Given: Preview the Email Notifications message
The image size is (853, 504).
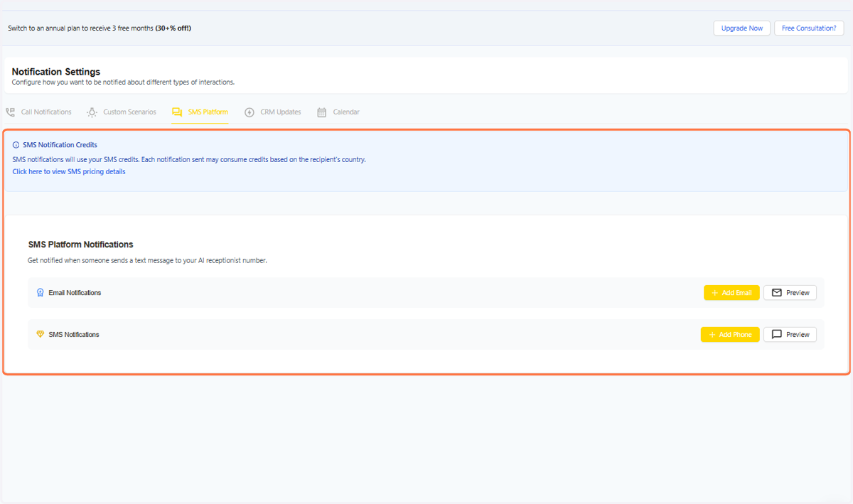Looking at the screenshot, I should (x=790, y=293).
